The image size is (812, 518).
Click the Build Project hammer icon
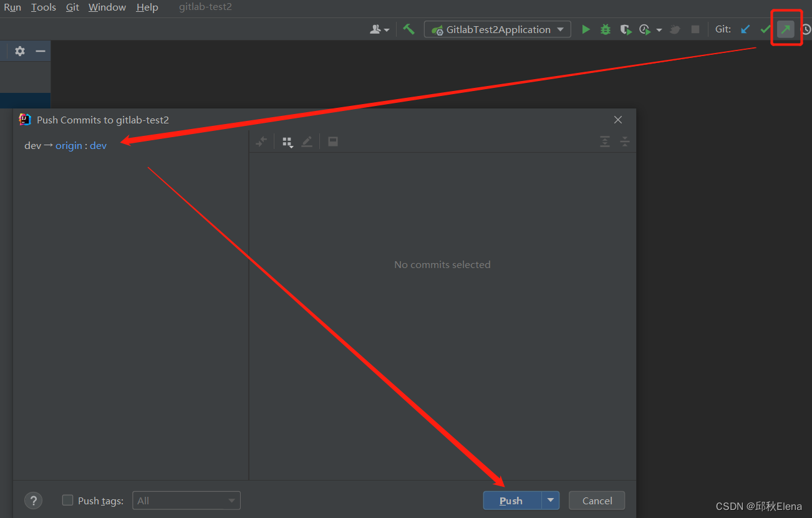(409, 29)
